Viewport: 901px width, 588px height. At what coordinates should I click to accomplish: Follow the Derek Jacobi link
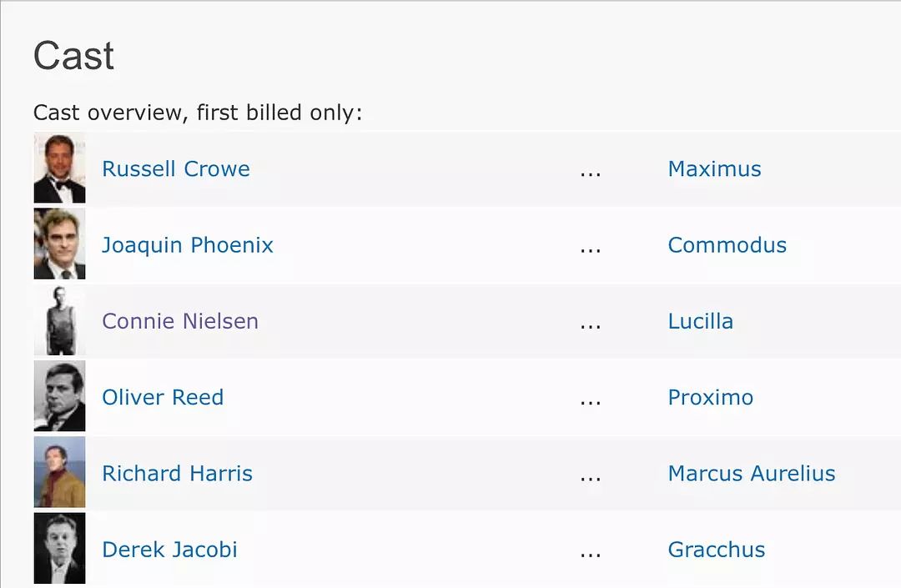click(x=169, y=550)
